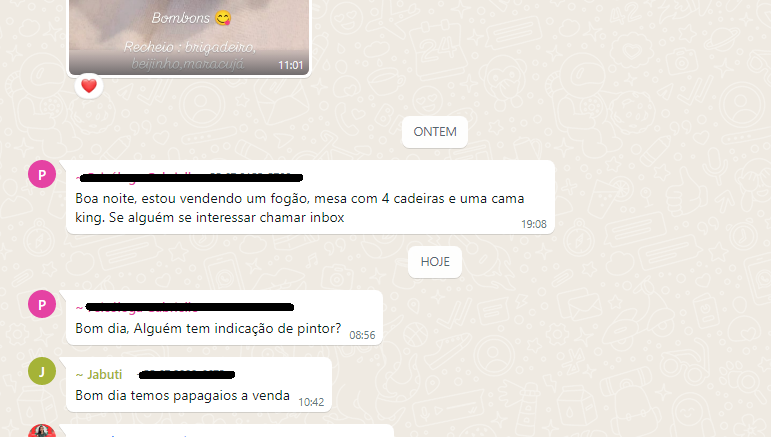Click the redacted phone number next to Jabuti
Image resolution: width=771 pixels, height=437 pixels.
click(187, 375)
